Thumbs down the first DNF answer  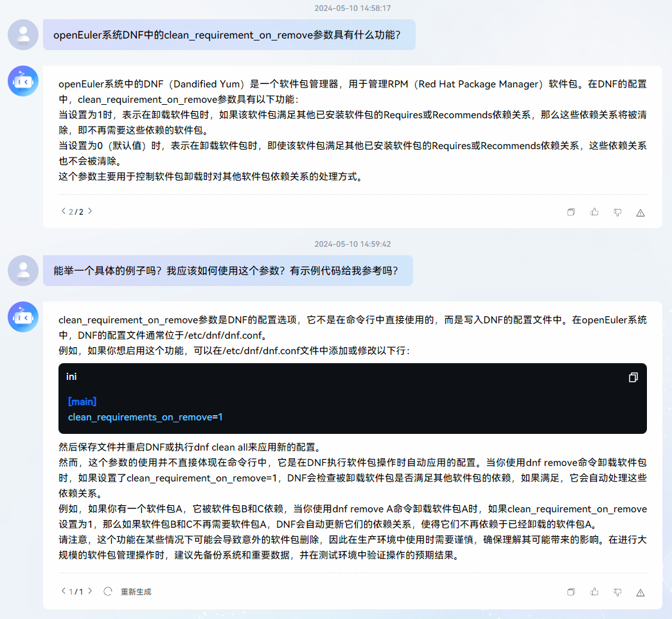point(617,212)
